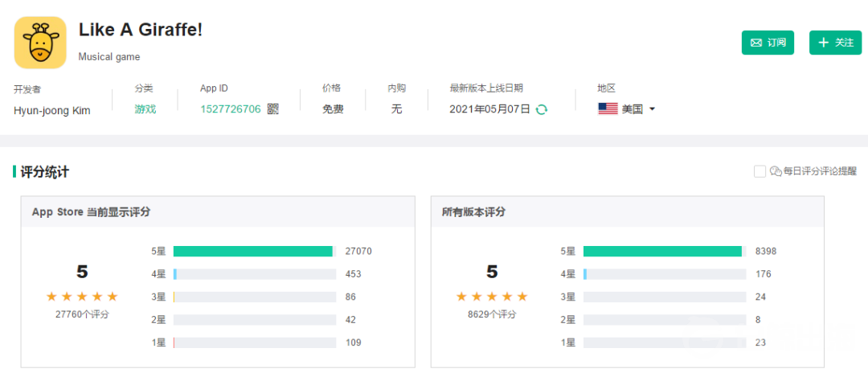Click the Like A Giraffe app icon
This screenshot has height=377, width=868.
click(40, 43)
